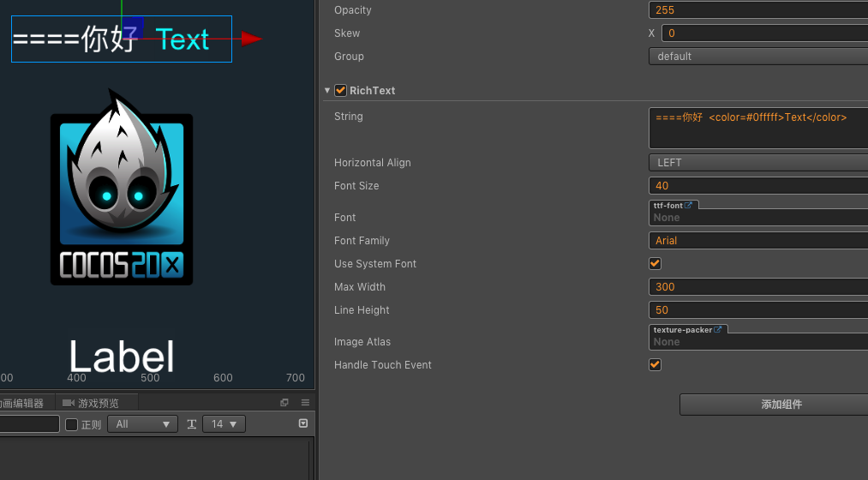
Task: Click the Image Atlas property label
Action: (362, 342)
